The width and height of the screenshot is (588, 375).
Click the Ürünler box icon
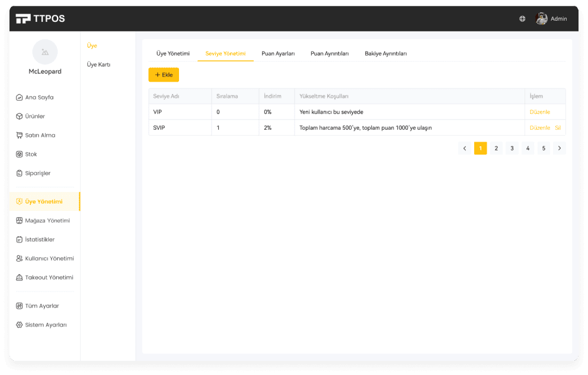(x=19, y=117)
